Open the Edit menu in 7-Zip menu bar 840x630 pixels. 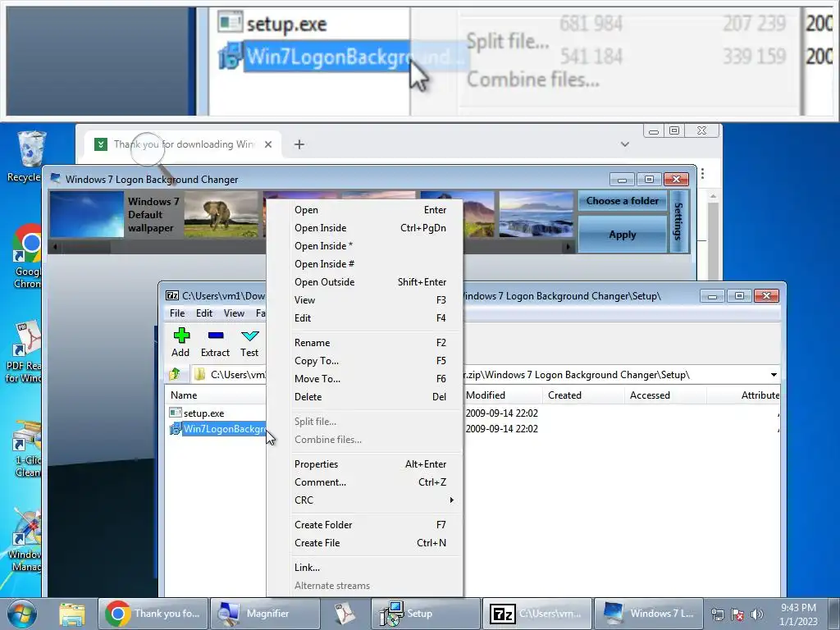tap(204, 313)
